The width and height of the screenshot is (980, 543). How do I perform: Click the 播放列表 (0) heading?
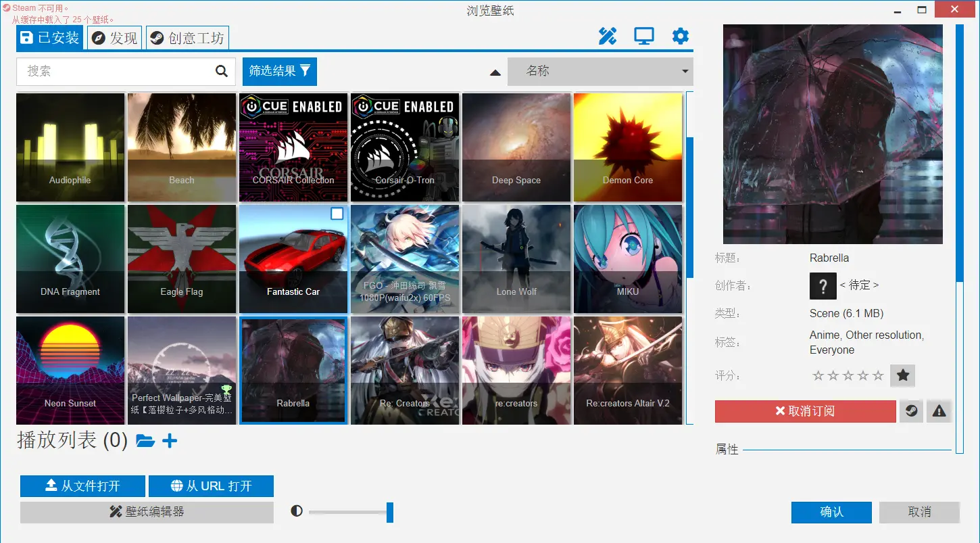click(x=72, y=441)
